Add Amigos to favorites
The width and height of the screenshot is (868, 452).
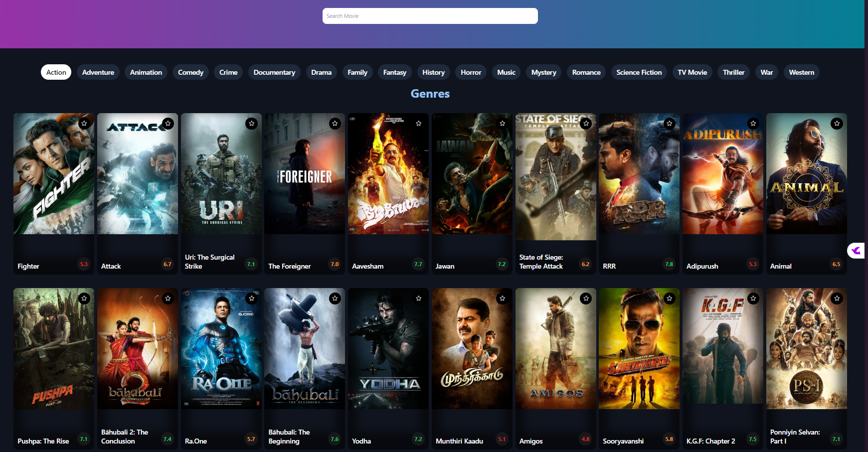tap(586, 298)
